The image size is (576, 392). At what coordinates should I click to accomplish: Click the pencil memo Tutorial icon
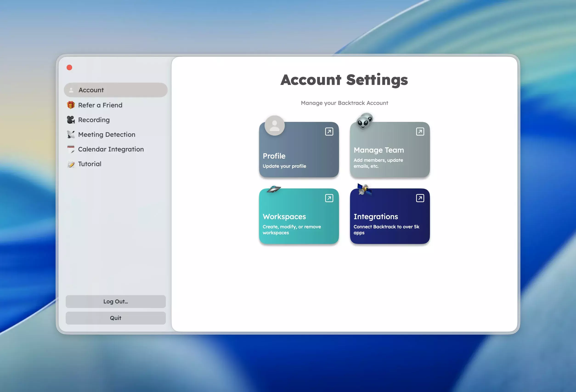tap(71, 164)
